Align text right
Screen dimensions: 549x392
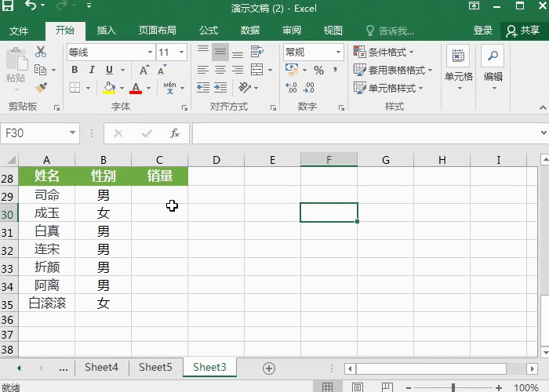coord(238,70)
